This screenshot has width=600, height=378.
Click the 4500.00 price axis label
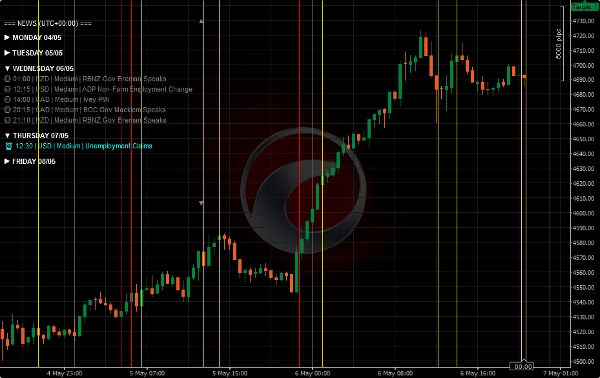(x=584, y=362)
